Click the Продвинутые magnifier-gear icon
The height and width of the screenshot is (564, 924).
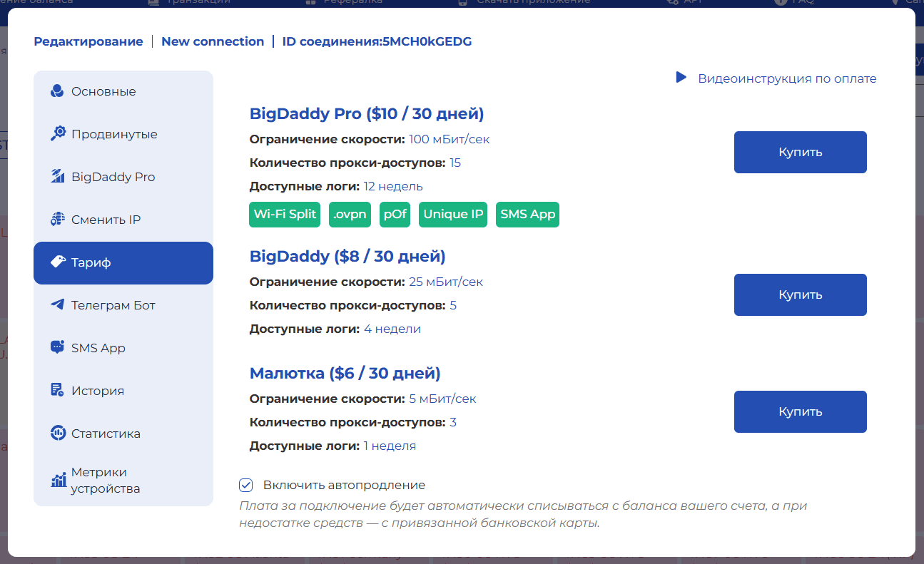[x=57, y=134]
